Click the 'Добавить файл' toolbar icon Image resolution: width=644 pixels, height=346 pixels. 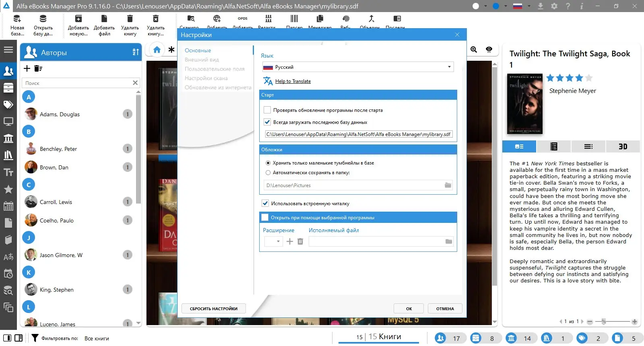pos(104,25)
